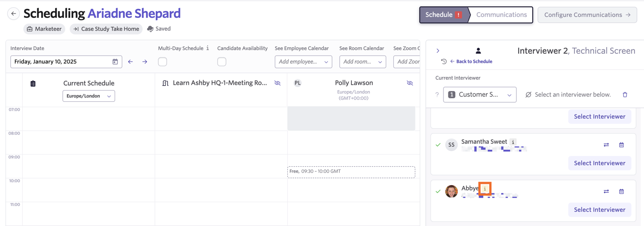Screen dimensions: 644x226
Task: Collapse the interviewer side panel chevron
Action: pyautogui.click(x=438, y=51)
